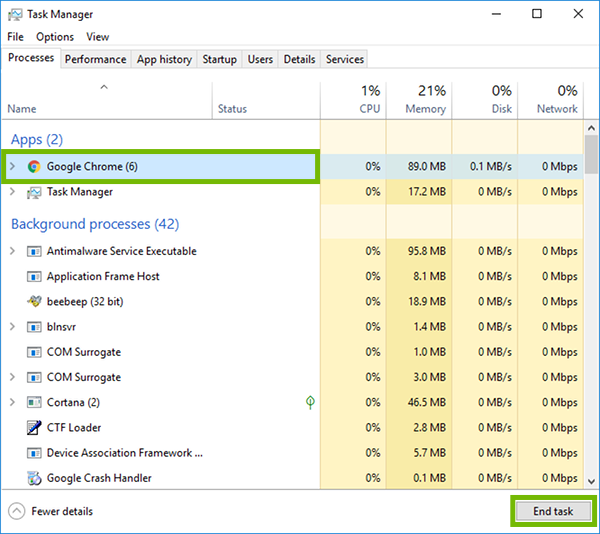Click the Application Frame Host icon

click(34, 277)
